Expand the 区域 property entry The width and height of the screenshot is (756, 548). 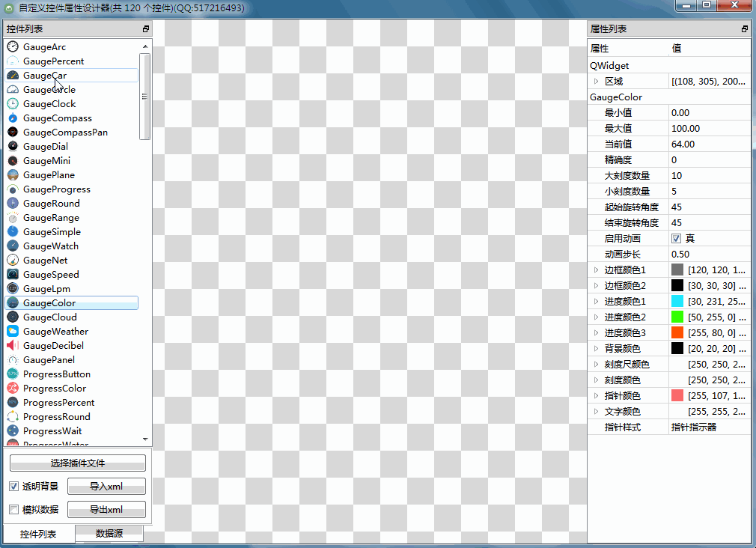coord(595,81)
